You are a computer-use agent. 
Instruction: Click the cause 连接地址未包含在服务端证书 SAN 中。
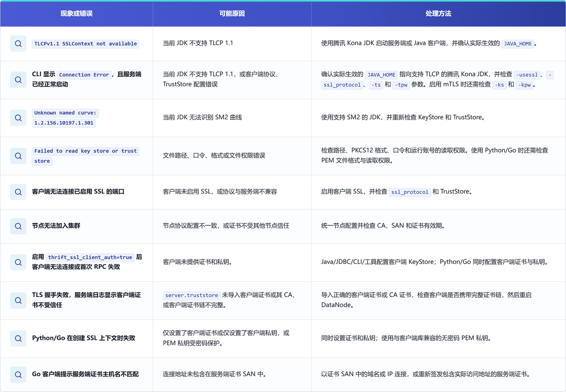214,374
